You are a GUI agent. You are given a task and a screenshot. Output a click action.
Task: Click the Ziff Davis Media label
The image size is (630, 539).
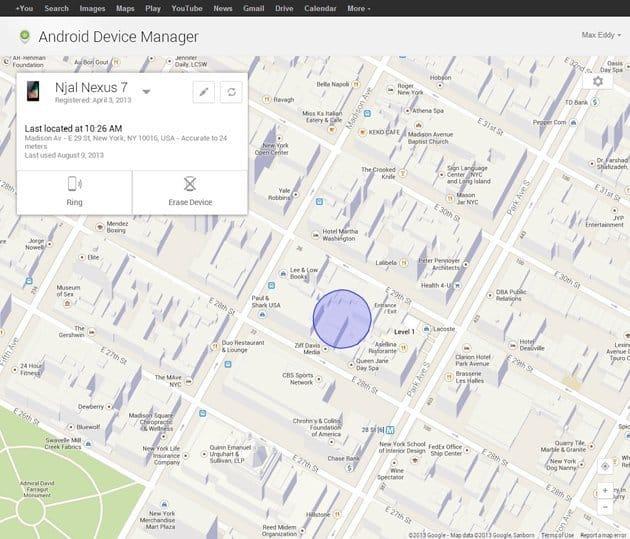[307, 349]
